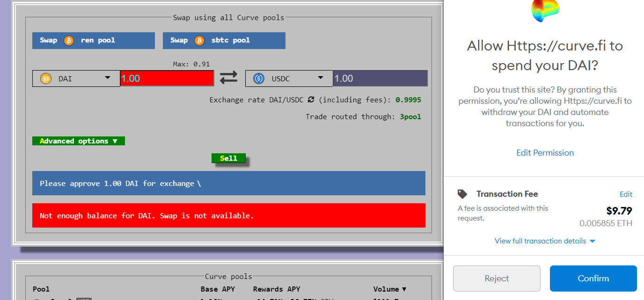
Task: Click the 'Please approve 1.00 DAI' message
Action: coord(229,183)
